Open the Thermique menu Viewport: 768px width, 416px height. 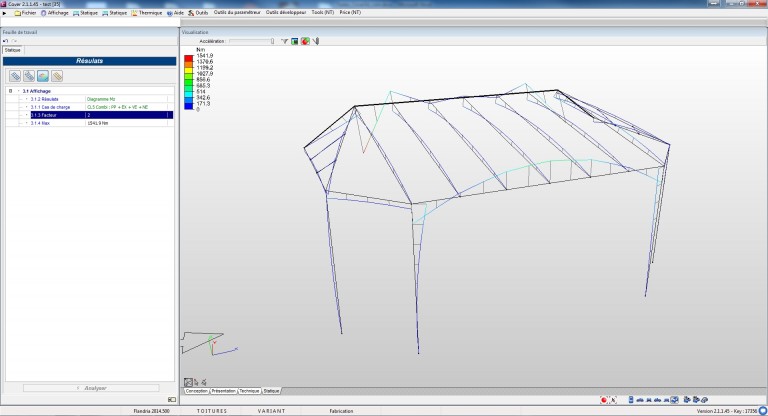(x=146, y=13)
